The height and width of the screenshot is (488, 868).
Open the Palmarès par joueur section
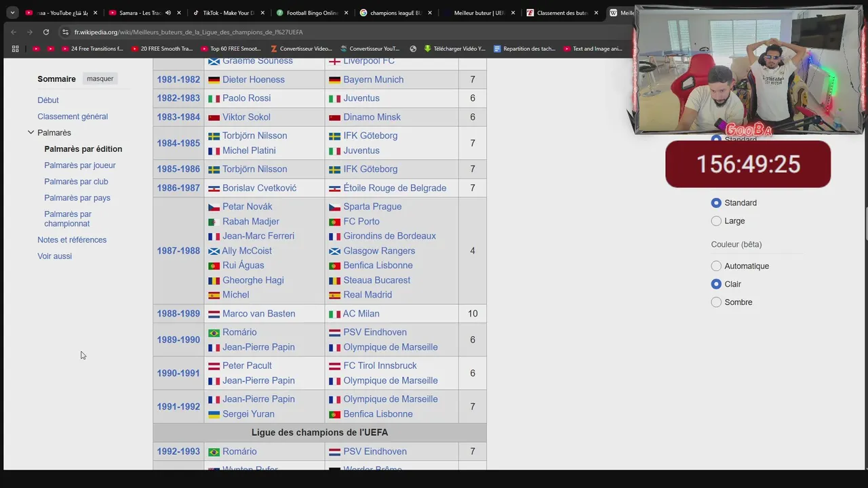click(80, 165)
